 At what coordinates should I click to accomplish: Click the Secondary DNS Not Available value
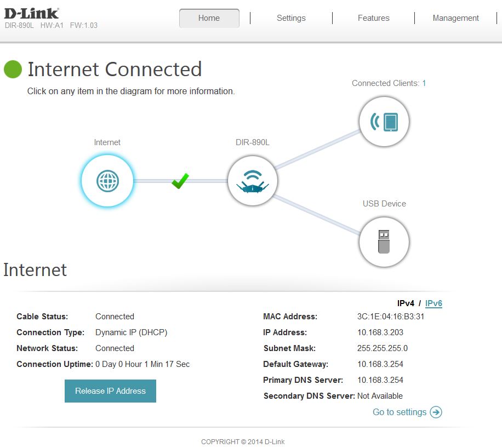[380, 396]
